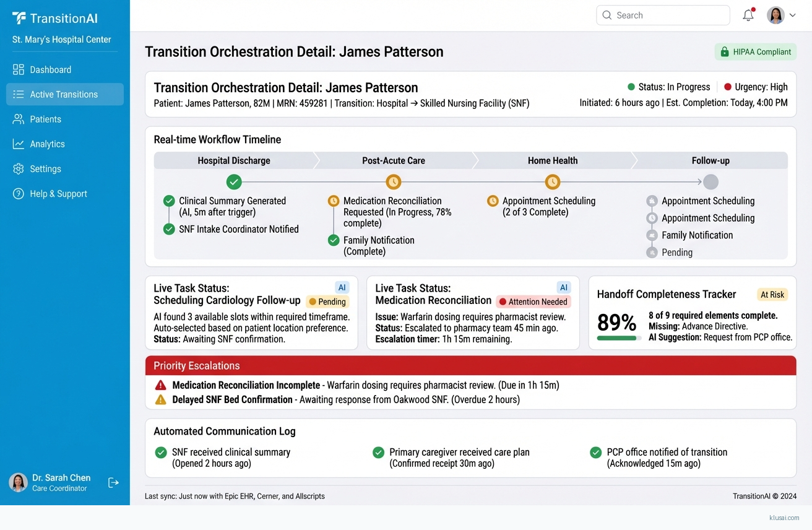Click the yellow warning triangle for Delayed SNF Bed
This screenshot has height=530, width=812.
(x=161, y=400)
